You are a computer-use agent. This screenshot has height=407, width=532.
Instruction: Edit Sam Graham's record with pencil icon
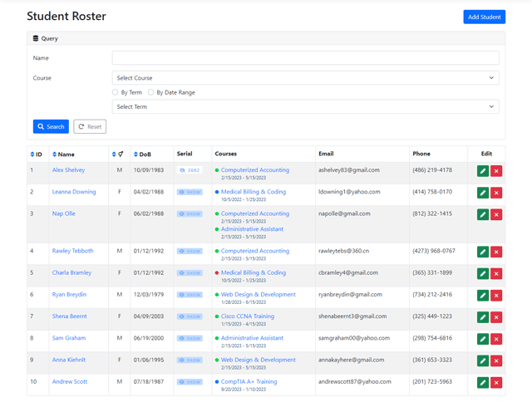(x=483, y=339)
